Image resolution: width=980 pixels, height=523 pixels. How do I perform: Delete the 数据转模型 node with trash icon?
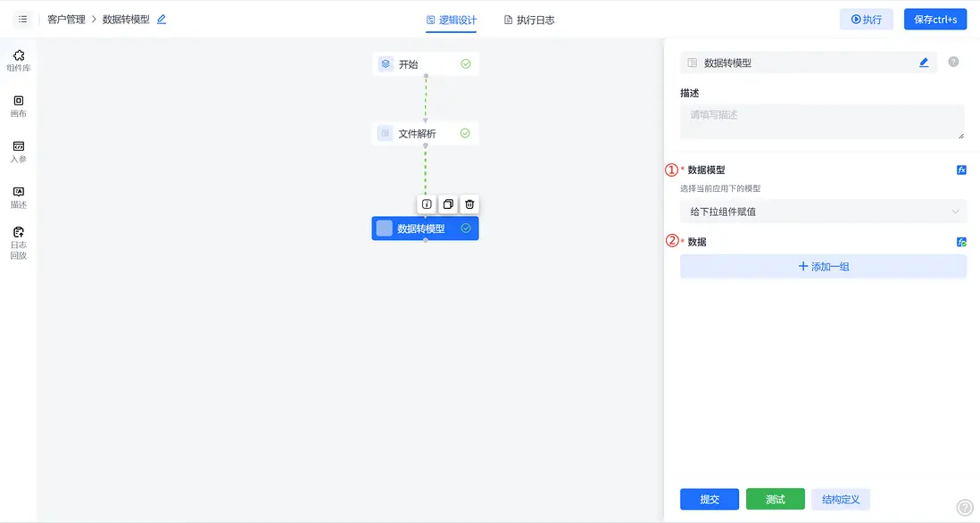469,203
